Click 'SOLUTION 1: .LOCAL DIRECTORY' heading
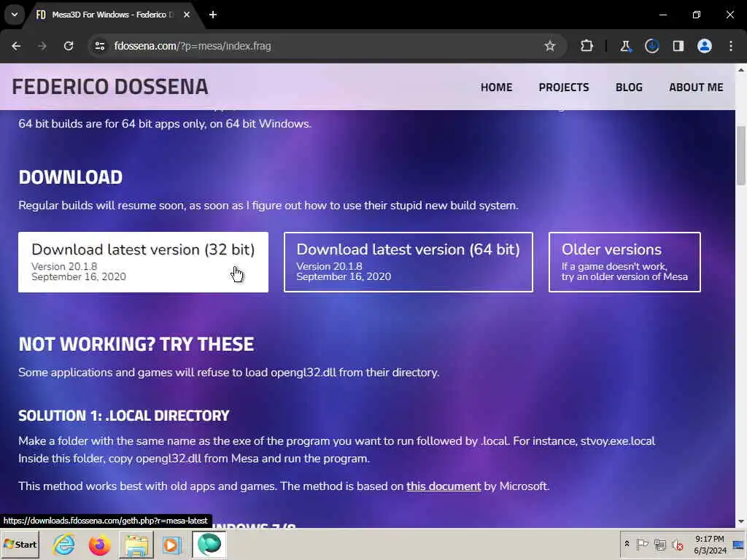Image resolution: width=747 pixels, height=560 pixels. pyautogui.click(x=124, y=416)
